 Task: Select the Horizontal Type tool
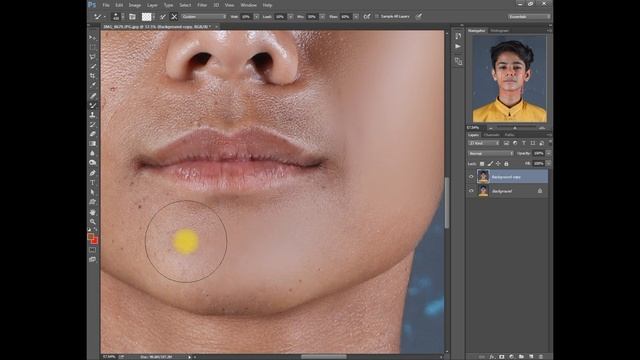click(x=93, y=182)
